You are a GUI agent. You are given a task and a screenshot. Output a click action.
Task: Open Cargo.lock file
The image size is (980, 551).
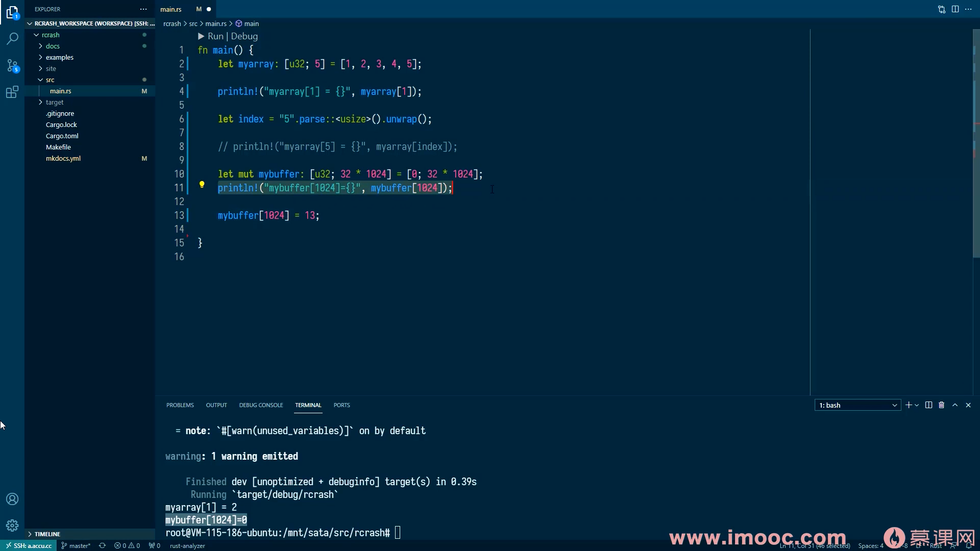[x=90, y=124]
